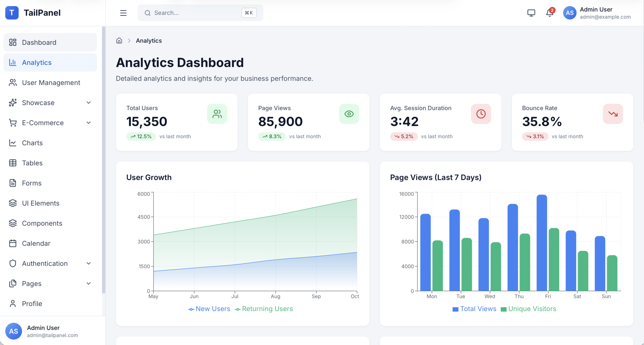Click the monitor theme switcher icon
644x345 pixels.
coord(531,13)
